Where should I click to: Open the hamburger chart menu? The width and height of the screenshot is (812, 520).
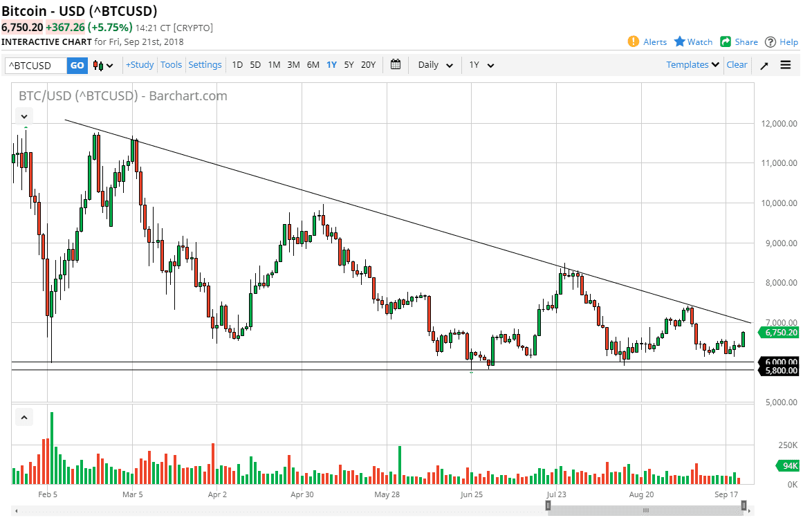tap(786, 64)
